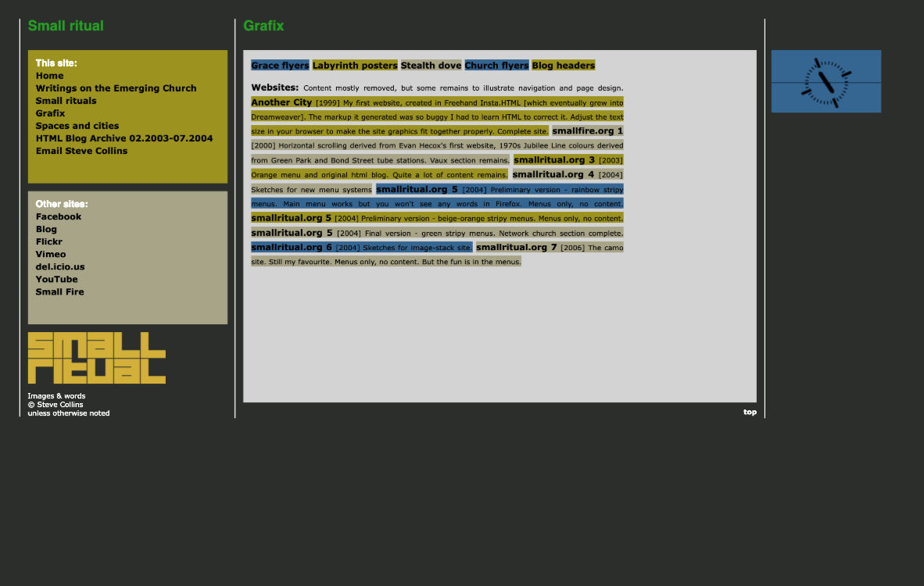924x586 pixels.
Task: Open the Blog headers section
Action: [x=563, y=66]
